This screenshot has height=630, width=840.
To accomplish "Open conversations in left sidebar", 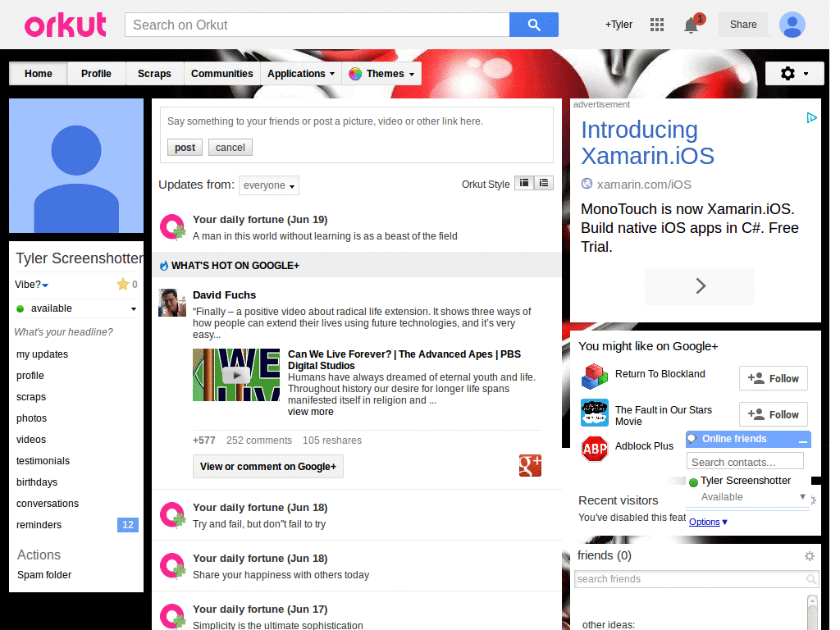I will pos(47,504).
